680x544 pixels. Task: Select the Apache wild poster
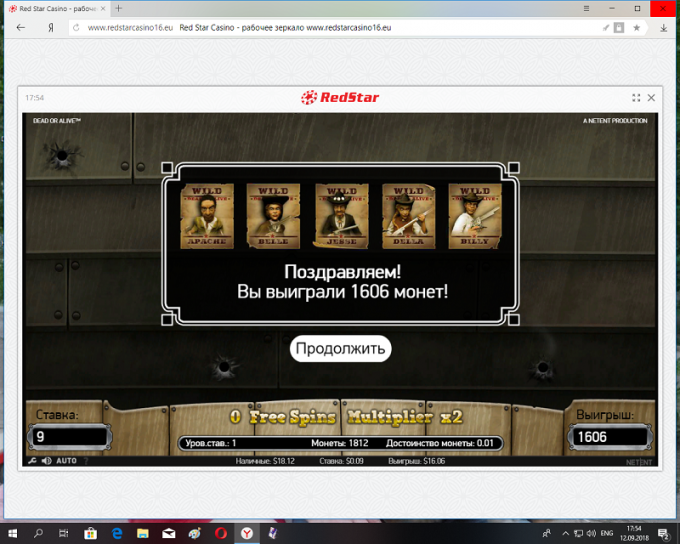point(207,216)
